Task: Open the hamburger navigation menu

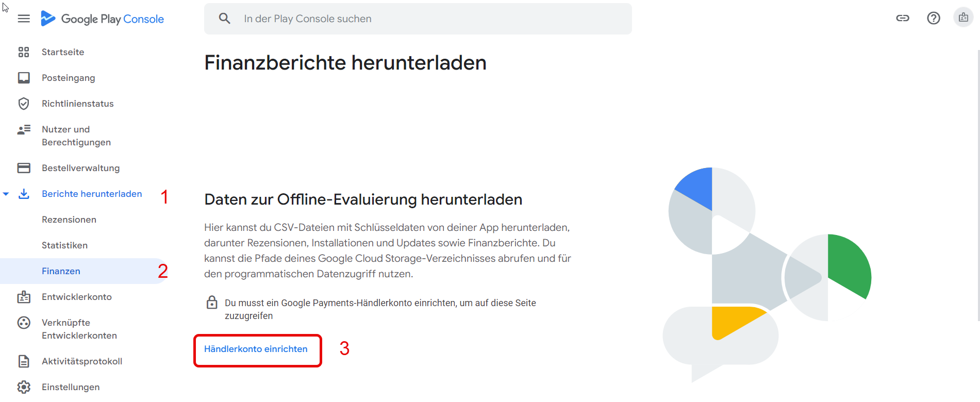Action: [x=24, y=19]
